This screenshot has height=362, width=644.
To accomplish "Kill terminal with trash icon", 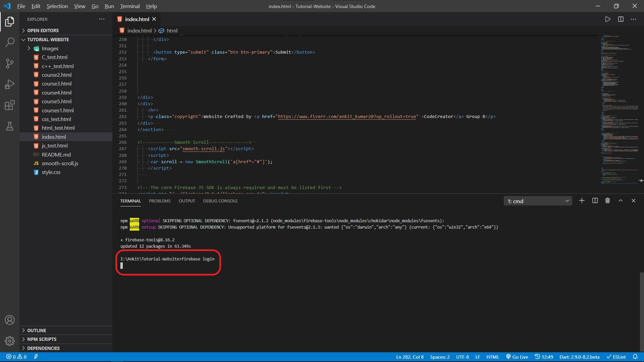I will [607, 200].
